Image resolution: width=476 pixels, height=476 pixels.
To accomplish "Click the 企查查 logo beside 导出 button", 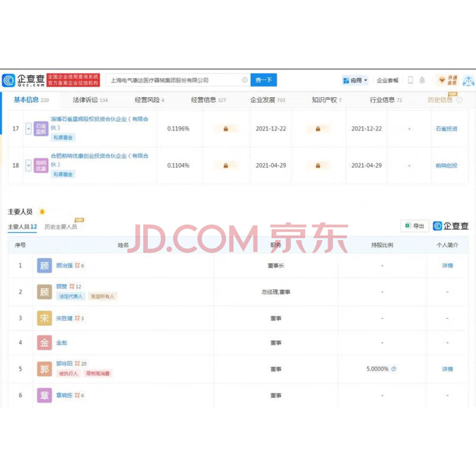I will pyautogui.click(x=450, y=226).
